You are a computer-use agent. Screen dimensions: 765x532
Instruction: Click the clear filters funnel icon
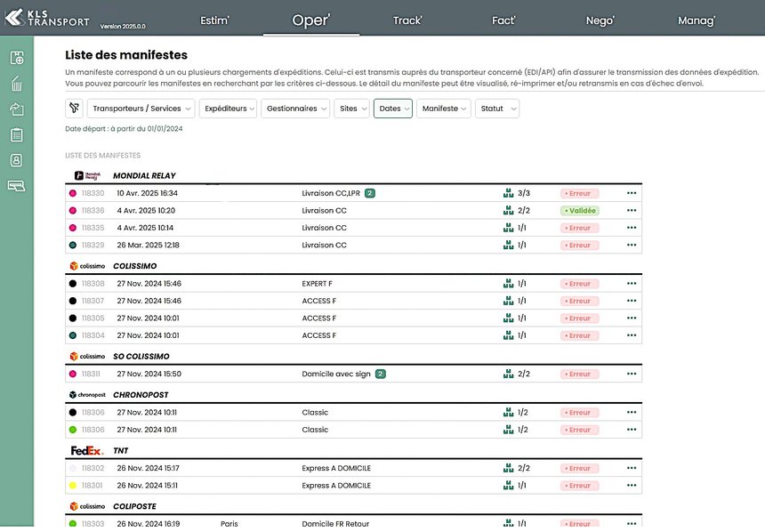pos(74,109)
